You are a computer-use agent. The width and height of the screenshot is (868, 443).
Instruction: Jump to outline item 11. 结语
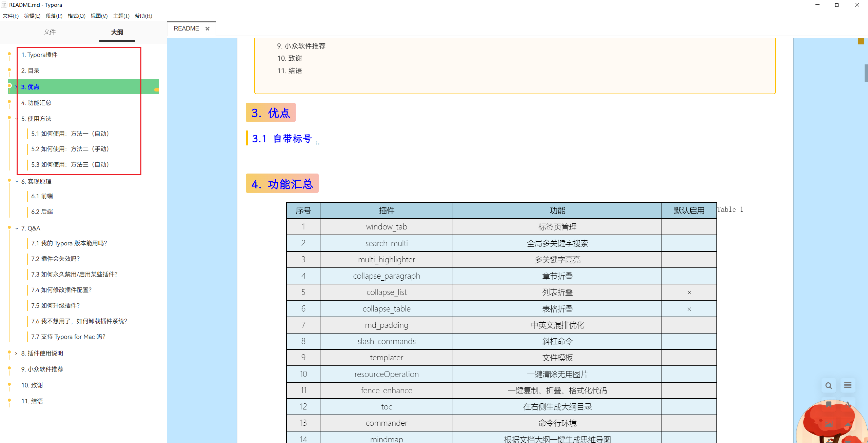tap(32, 401)
